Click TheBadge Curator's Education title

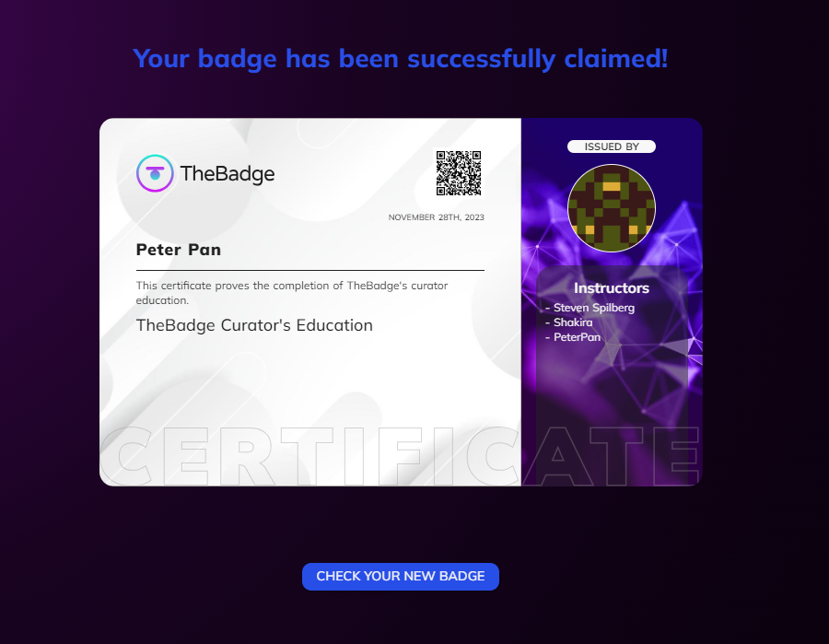coord(254,325)
